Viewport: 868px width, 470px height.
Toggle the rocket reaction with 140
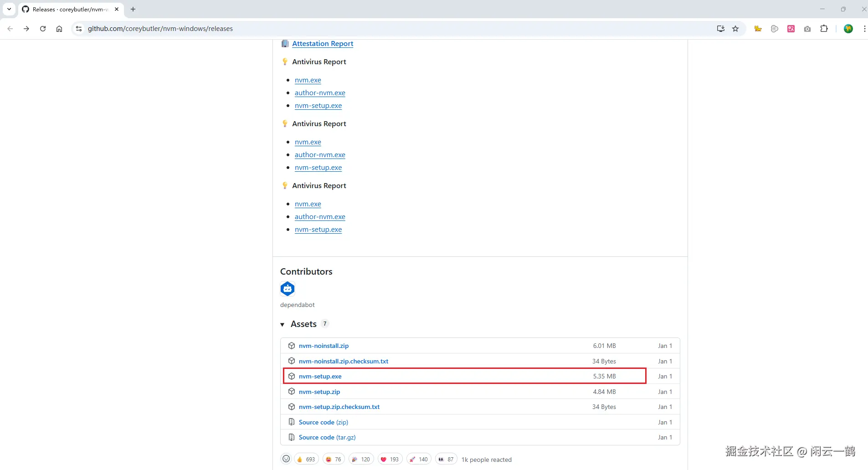point(419,459)
